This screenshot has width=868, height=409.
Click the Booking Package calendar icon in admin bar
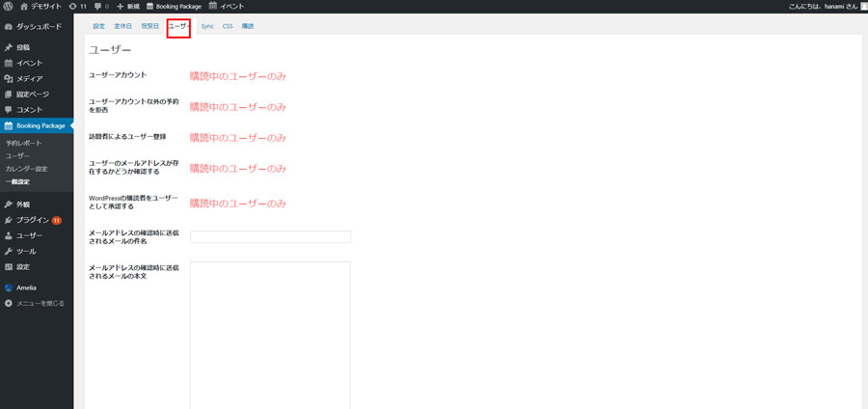click(150, 6)
